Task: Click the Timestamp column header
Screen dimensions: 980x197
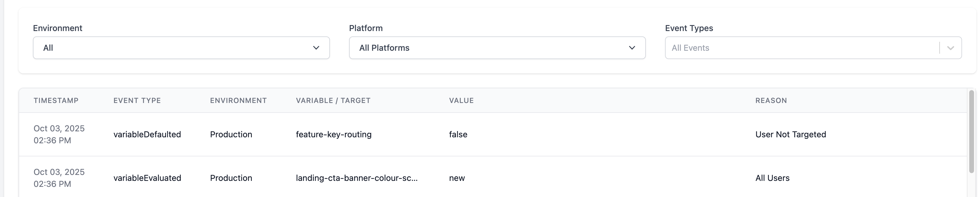Action: coord(56,101)
